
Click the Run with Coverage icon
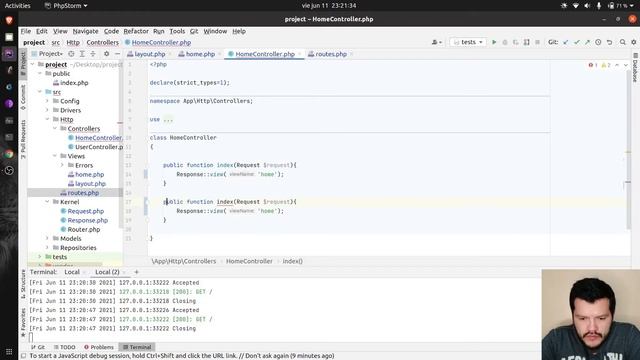516,42
